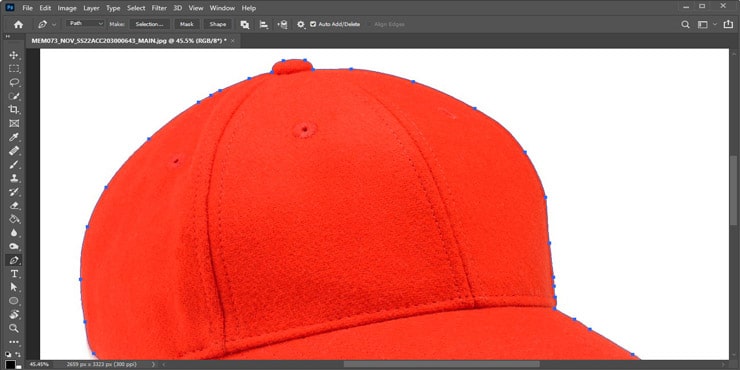Open the View menu
Image resolution: width=740 pixels, height=370 pixels.
[196, 8]
